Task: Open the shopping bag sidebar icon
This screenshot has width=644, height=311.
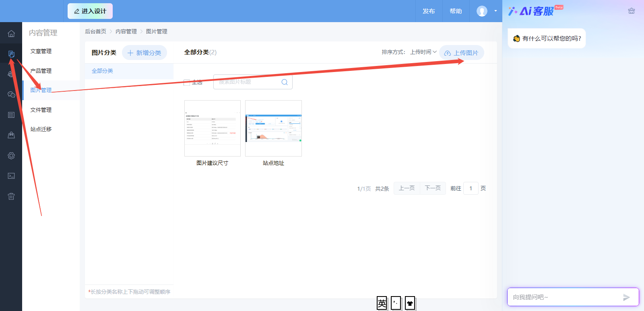Action: coord(11,135)
